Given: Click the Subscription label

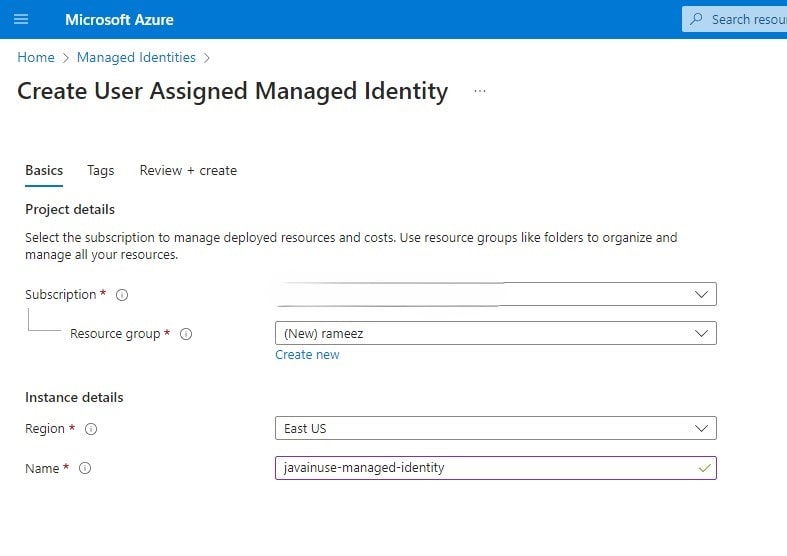Looking at the screenshot, I should tap(61, 295).
